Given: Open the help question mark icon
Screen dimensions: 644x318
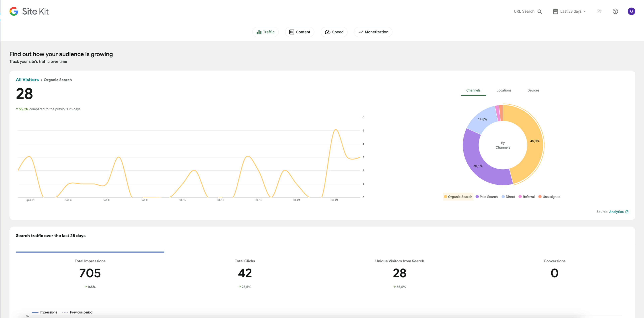Looking at the screenshot, I should coord(615,11).
